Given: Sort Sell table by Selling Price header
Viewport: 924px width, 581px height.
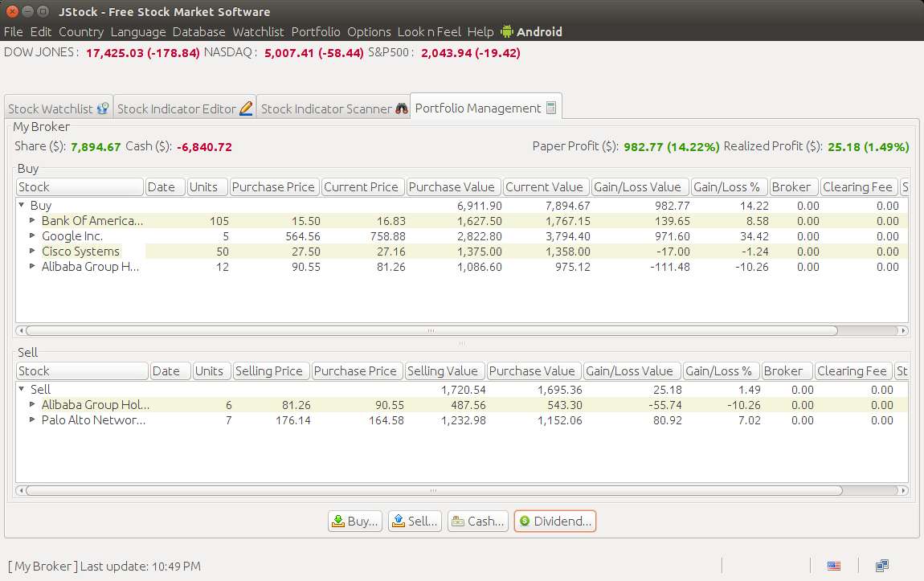Looking at the screenshot, I should pos(271,370).
